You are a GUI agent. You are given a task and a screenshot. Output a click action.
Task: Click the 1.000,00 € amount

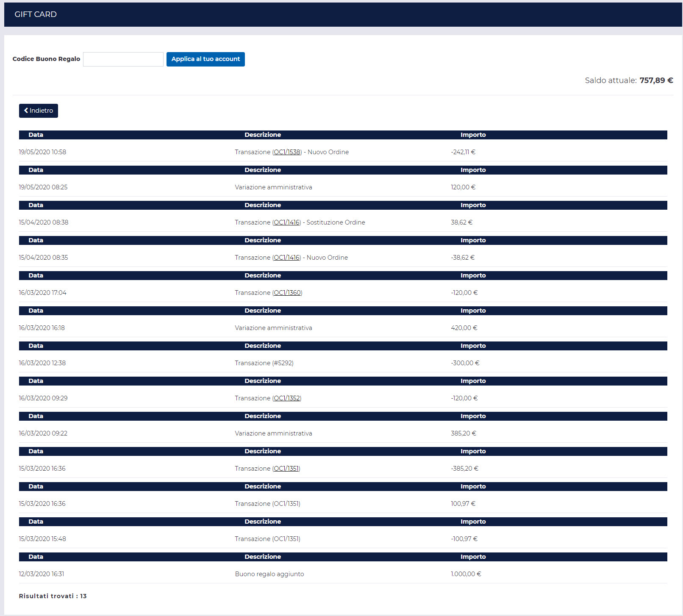(x=466, y=574)
